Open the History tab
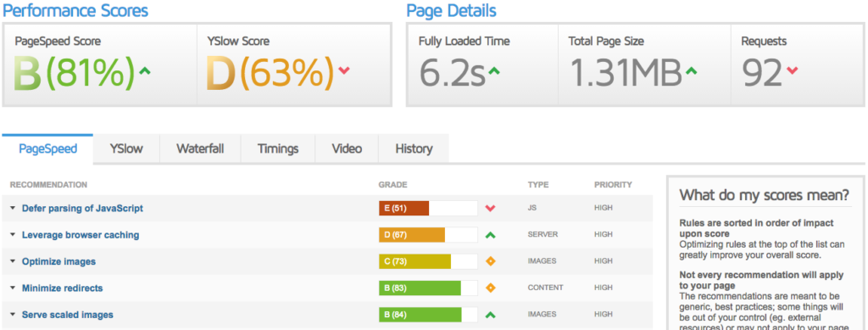This screenshot has width=868, height=330. click(414, 149)
